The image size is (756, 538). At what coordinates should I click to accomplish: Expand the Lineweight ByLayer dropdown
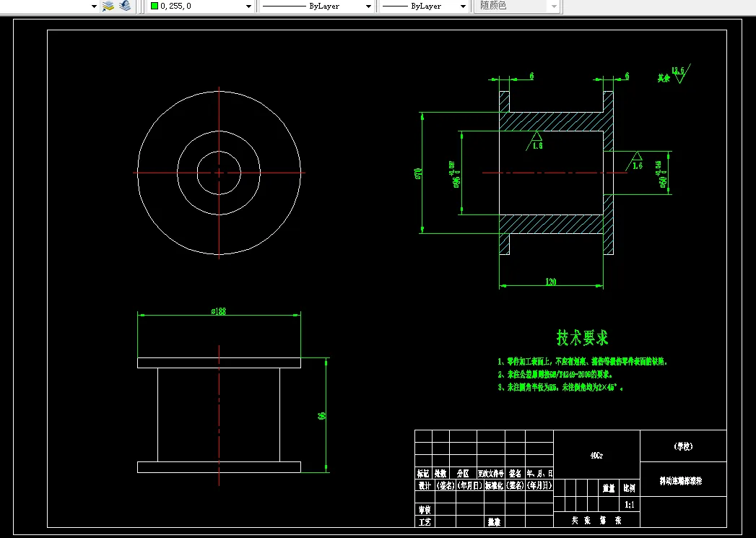(x=463, y=6)
